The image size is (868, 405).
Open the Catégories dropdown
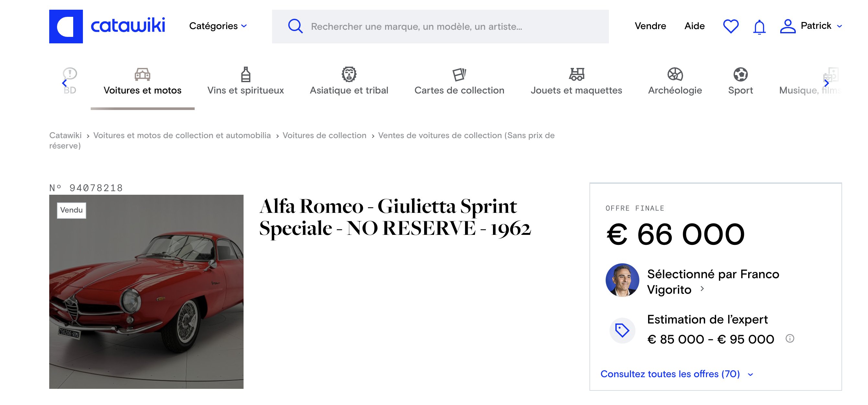[218, 26]
